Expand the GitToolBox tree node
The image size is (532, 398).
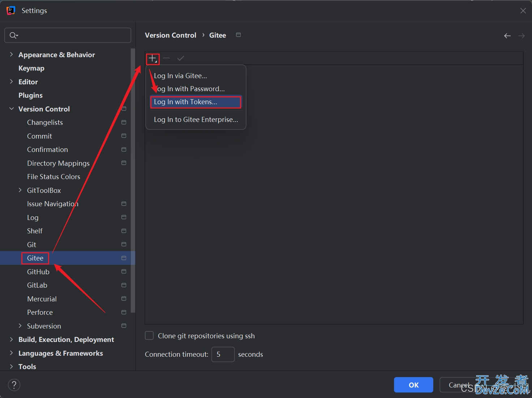point(20,190)
